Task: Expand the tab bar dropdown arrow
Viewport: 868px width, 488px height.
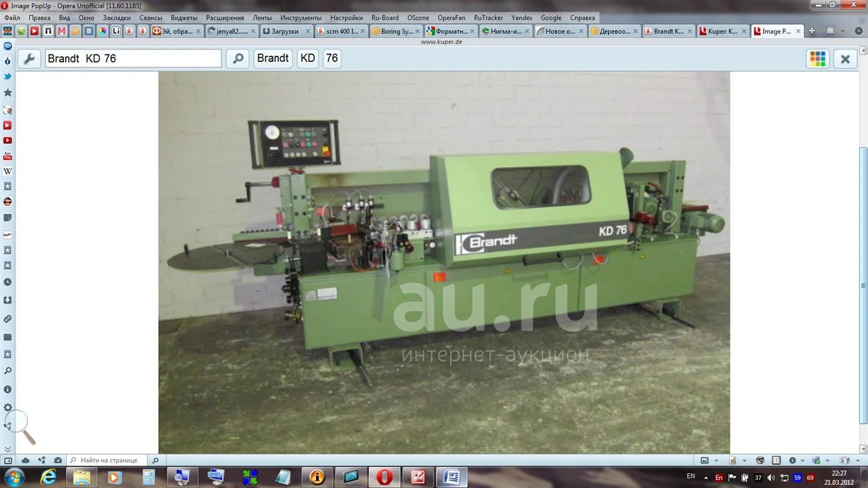Action: tap(843, 31)
